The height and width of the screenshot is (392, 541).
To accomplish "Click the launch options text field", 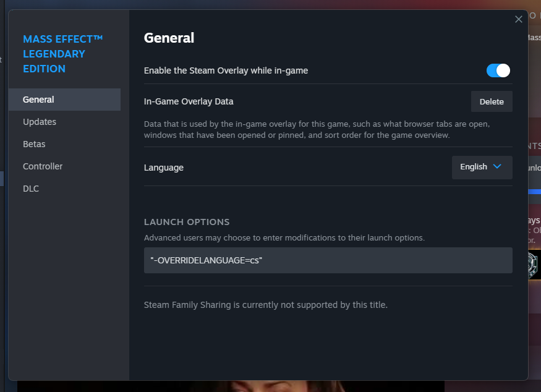I will click(328, 260).
